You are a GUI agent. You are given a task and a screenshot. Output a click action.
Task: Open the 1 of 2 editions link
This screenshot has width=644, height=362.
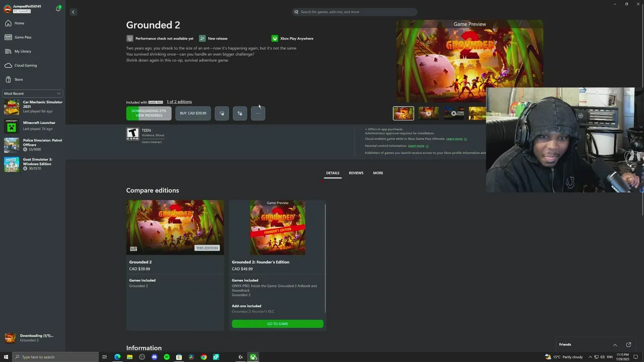tap(179, 102)
